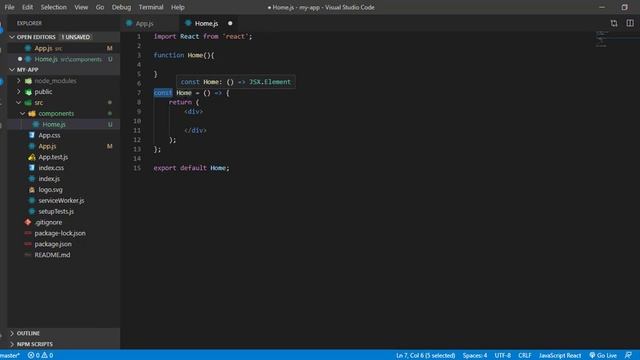Viewport: 640px width, 360px height.
Task: Select App.js in Open Editors list
Action: (x=64, y=48)
